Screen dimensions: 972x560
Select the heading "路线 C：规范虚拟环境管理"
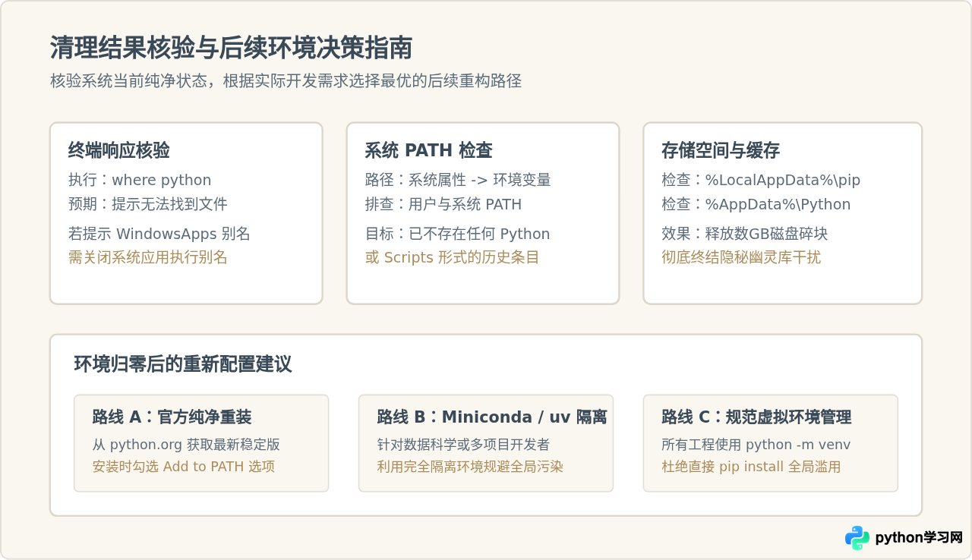point(756,417)
